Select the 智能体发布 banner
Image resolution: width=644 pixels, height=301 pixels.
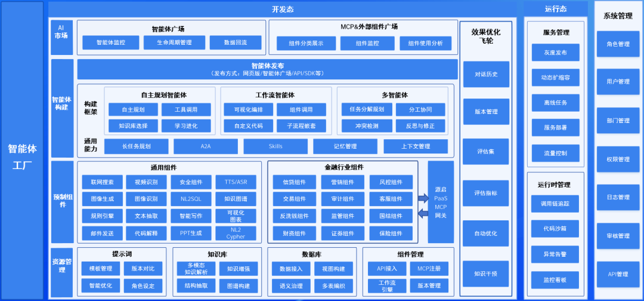pos(267,69)
